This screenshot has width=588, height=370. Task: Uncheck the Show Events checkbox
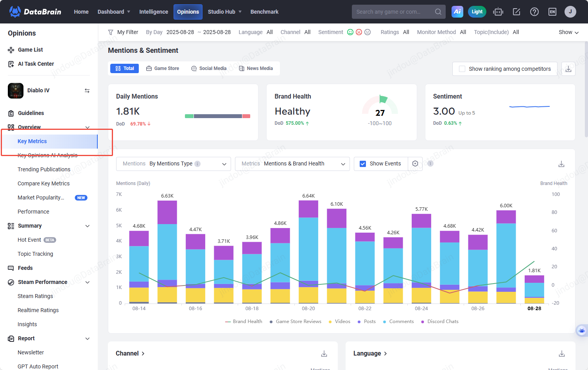(363, 164)
